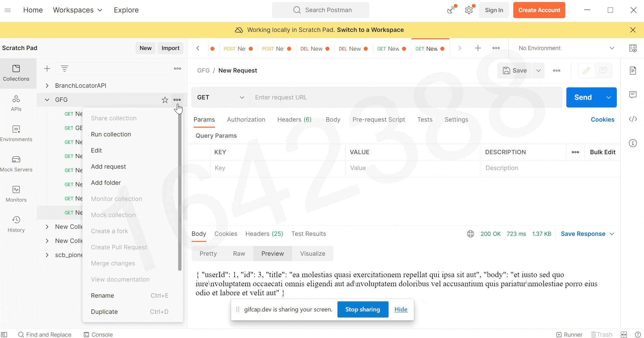Click the plus icon to create a collection
This screenshot has height=338, width=644.
47,69
